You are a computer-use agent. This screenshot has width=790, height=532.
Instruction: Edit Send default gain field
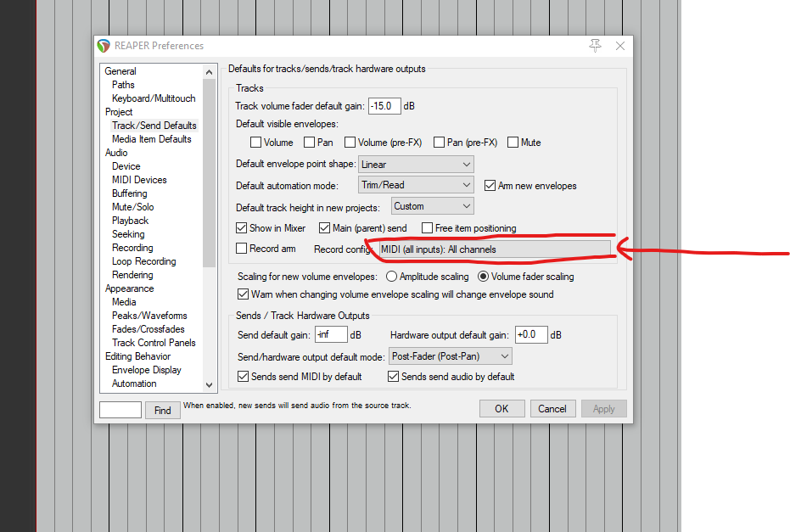pos(331,334)
